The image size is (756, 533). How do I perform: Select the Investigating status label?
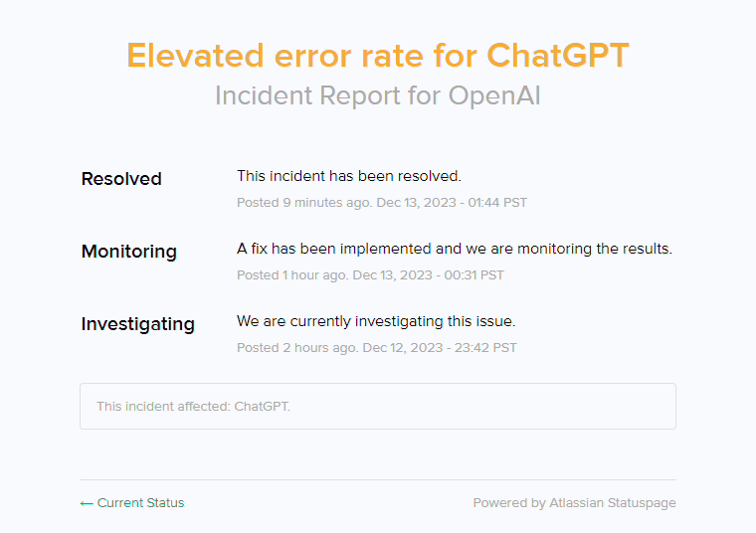138,324
